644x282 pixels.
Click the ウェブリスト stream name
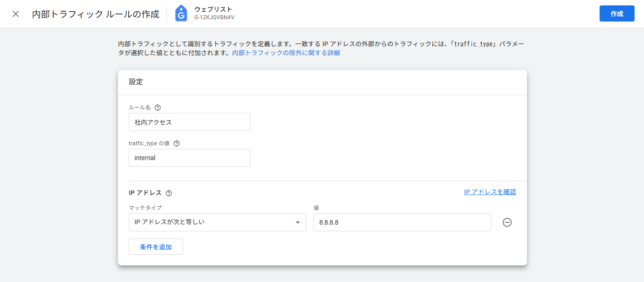[x=213, y=9]
